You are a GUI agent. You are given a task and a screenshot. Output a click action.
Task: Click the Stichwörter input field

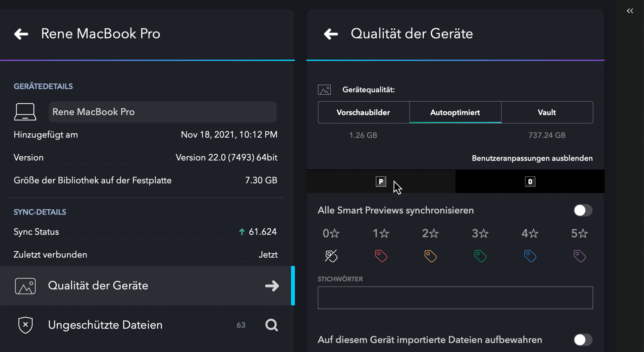click(455, 298)
